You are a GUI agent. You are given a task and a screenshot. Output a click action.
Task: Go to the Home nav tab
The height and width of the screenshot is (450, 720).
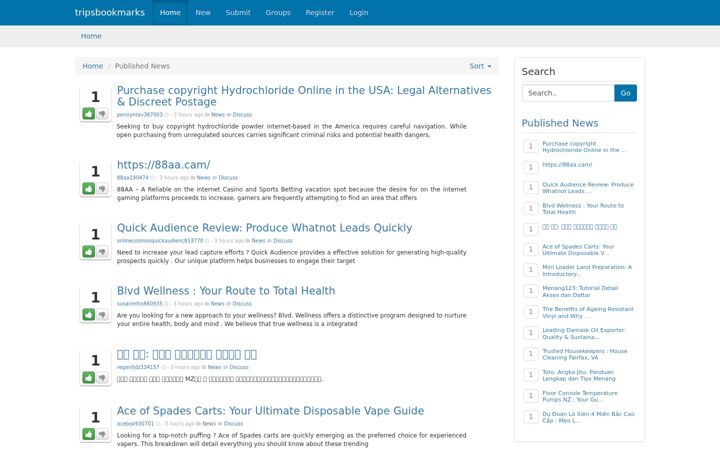pyautogui.click(x=170, y=12)
